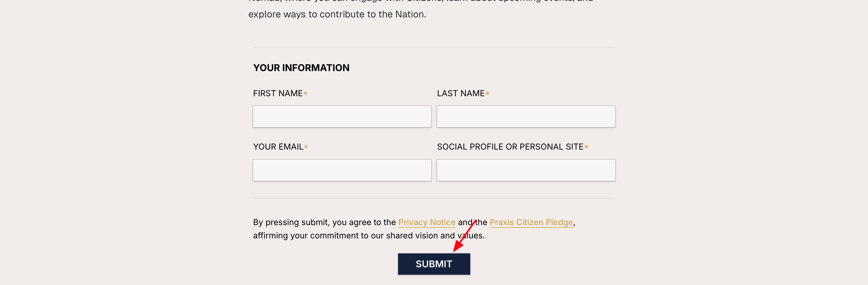
Task: Open the Praxis Citizen Pledge link
Action: coord(531,222)
